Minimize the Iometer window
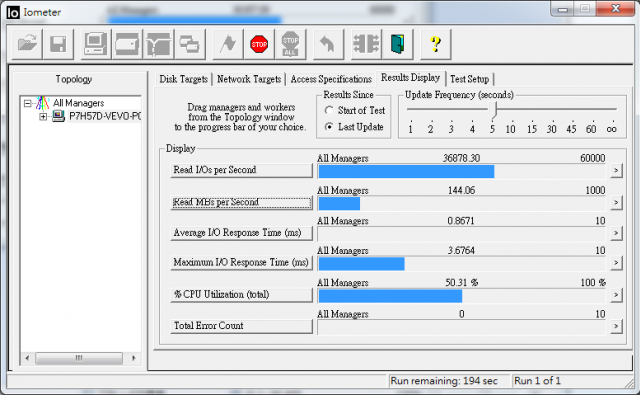The image size is (640, 395). point(563,9)
